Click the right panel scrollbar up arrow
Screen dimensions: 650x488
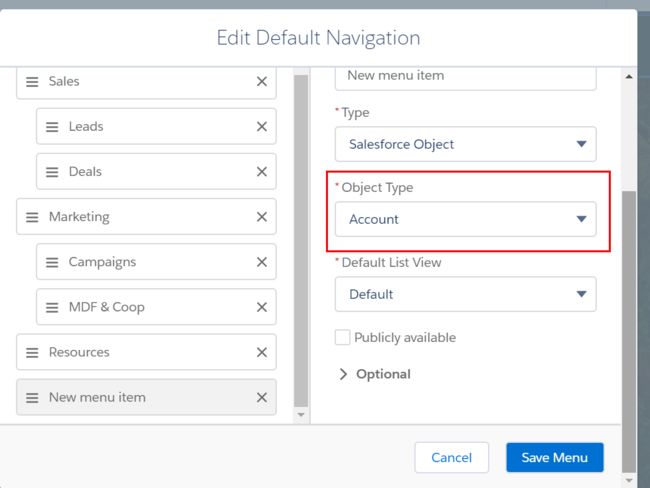click(629, 76)
